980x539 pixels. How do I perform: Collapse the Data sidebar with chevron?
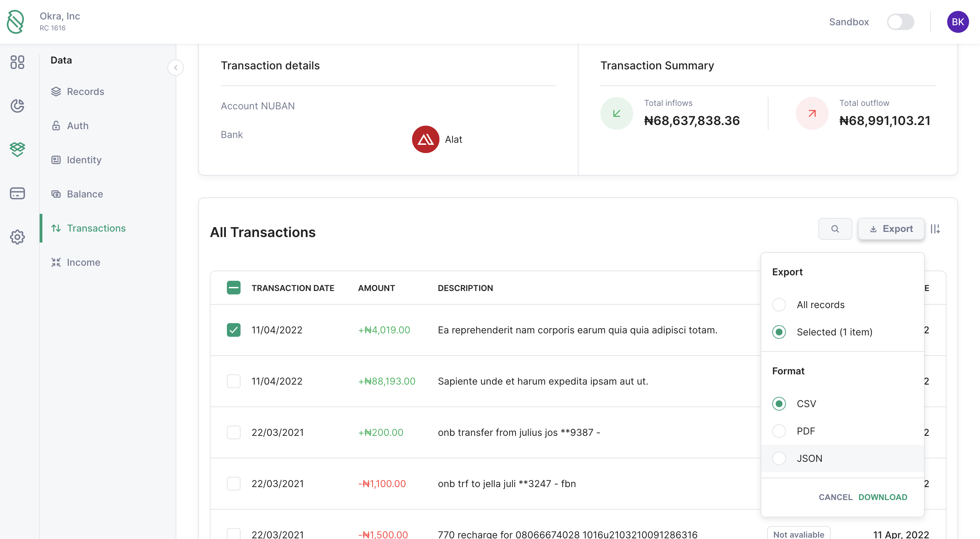pyautogui.click(x=175, y=68)
